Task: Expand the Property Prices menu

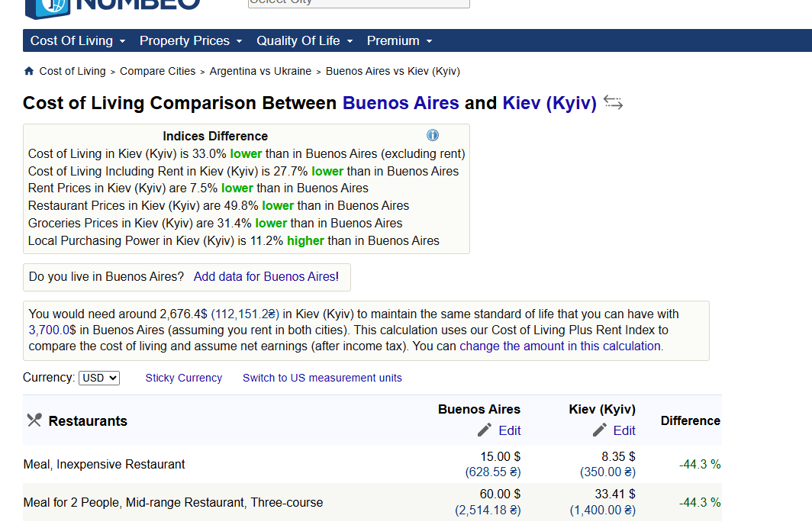Action: pyautogui.click(x=191, y=40)
